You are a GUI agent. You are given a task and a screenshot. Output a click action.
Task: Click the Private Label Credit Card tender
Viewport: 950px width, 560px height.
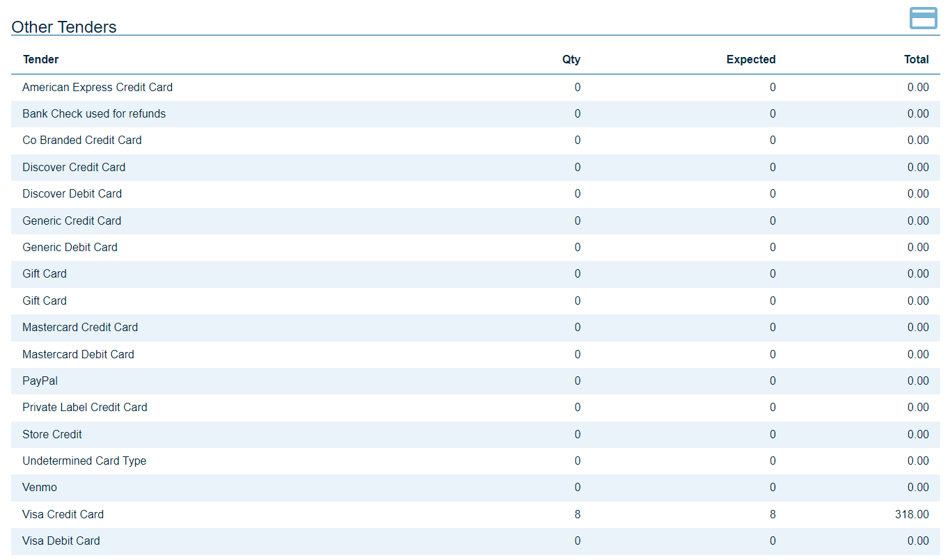pyautogui.click(x=85, y=408)
